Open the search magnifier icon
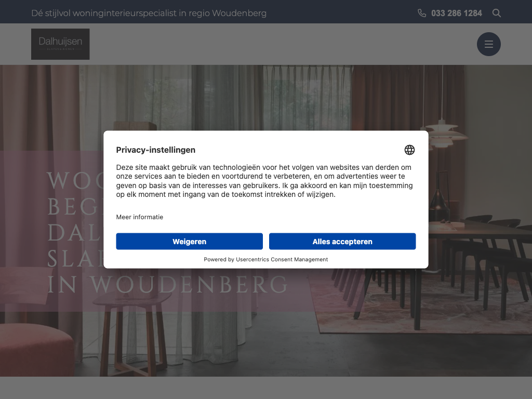This screenshot has height=399, width=532. (496, 13)
